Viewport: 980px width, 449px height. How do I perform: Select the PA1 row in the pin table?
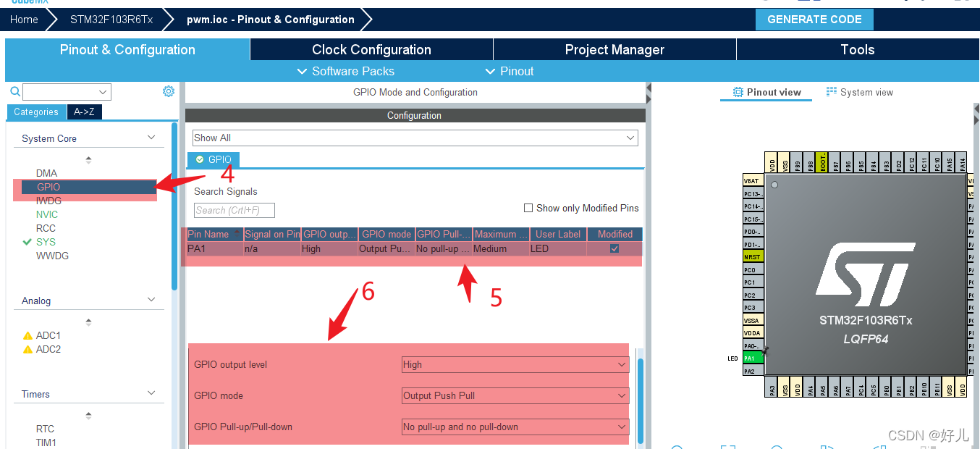click(x=414, y=248)
